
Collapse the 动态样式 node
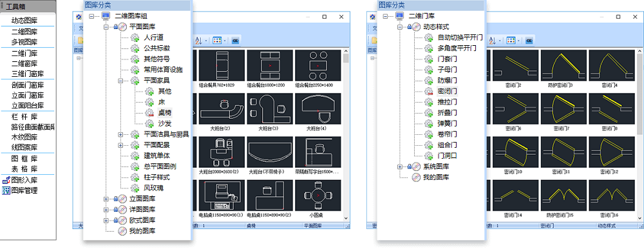click(400, 26)
